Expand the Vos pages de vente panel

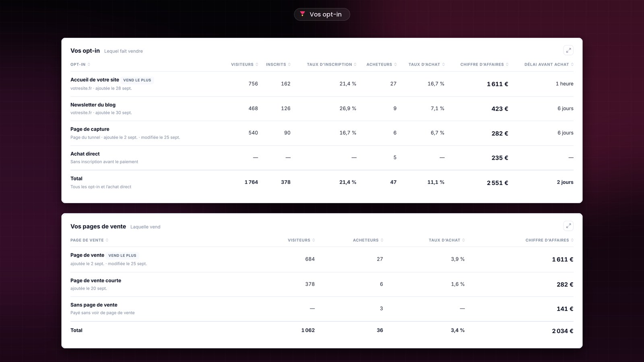point(568,226)
